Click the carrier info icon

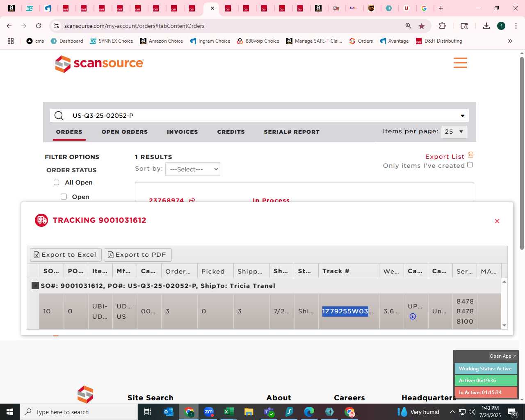click(x=413, y=316)
